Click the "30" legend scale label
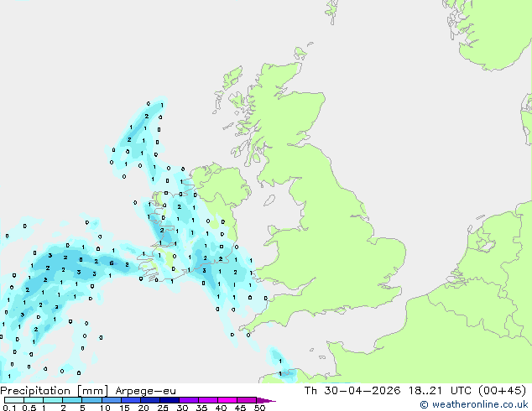Image resolution: width=532 pixels, height=411 pixels. (182, 408)
